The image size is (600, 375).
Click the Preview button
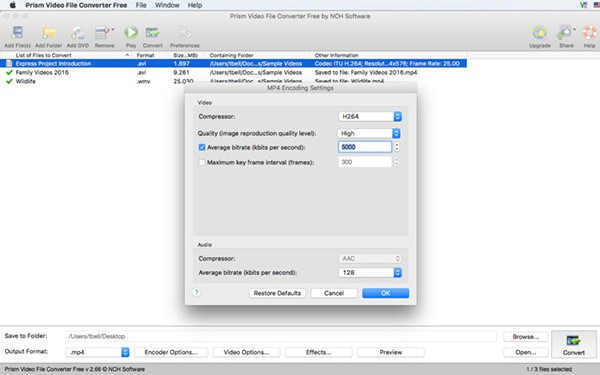[x=391, y=352]
